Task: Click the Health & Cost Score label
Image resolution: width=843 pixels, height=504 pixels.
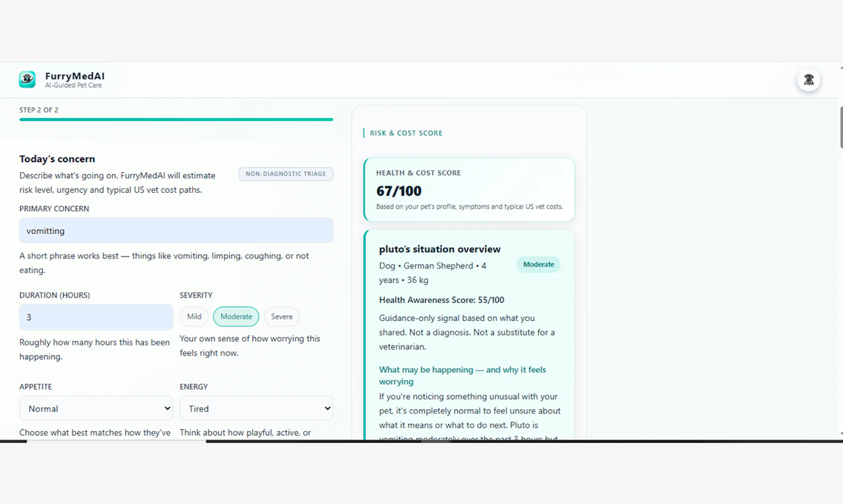Action: (418, 173)
